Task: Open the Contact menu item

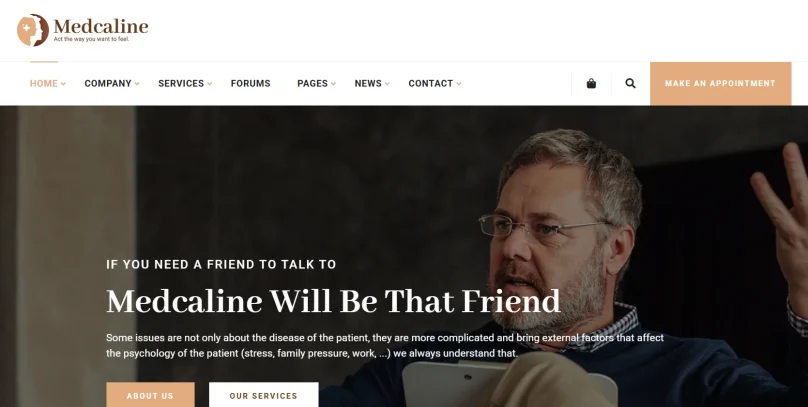Action: pos(431,83)
